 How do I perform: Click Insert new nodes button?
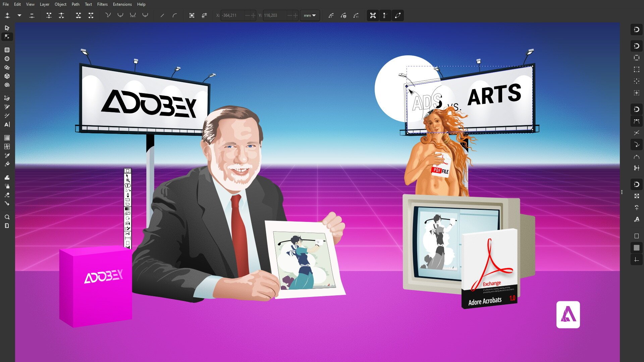7,15
